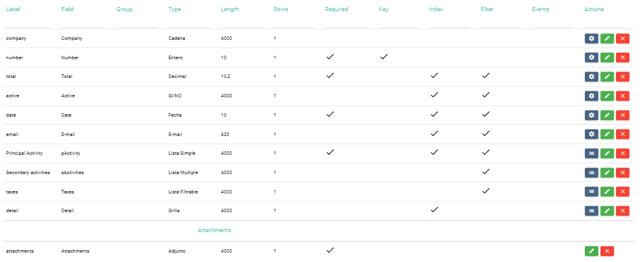Open gear settings for email row
Image resolution: width=644 pixels, height=262 pixels.
591,134
